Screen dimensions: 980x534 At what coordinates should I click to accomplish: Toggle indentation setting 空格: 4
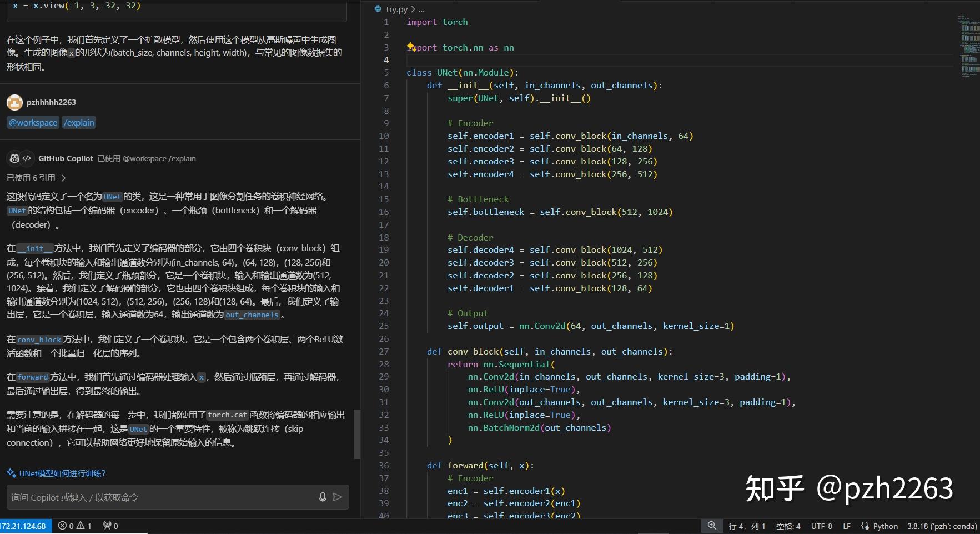788,526
